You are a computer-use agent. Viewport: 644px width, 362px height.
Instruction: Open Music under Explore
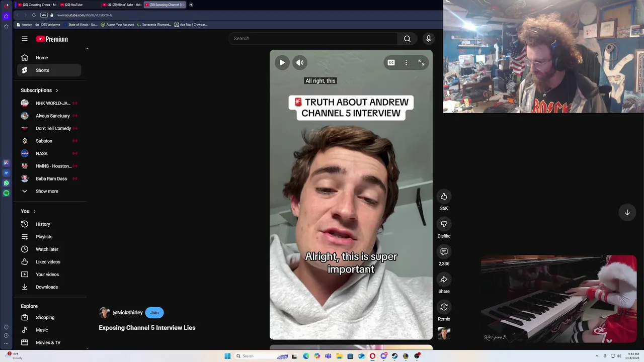(49, 330)
